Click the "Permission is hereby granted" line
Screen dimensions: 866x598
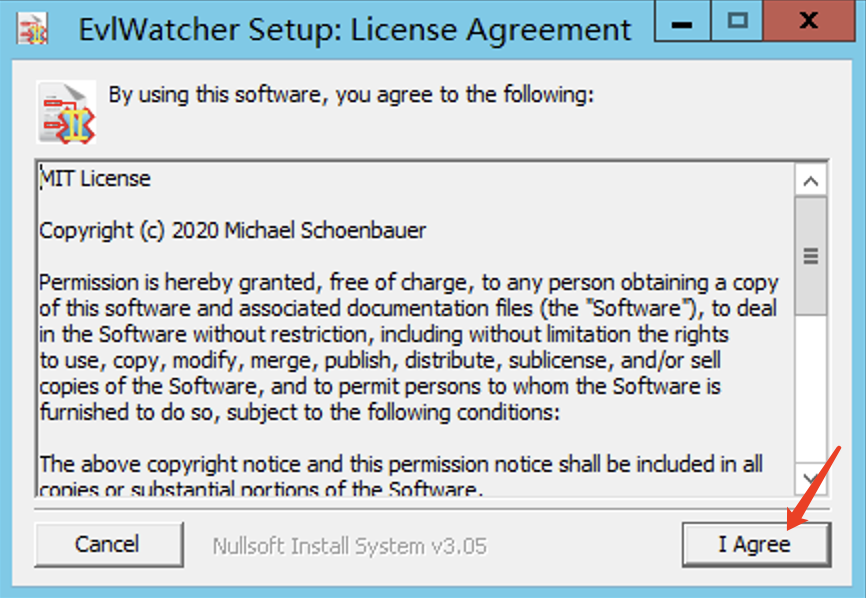click(x=408, y=283)
